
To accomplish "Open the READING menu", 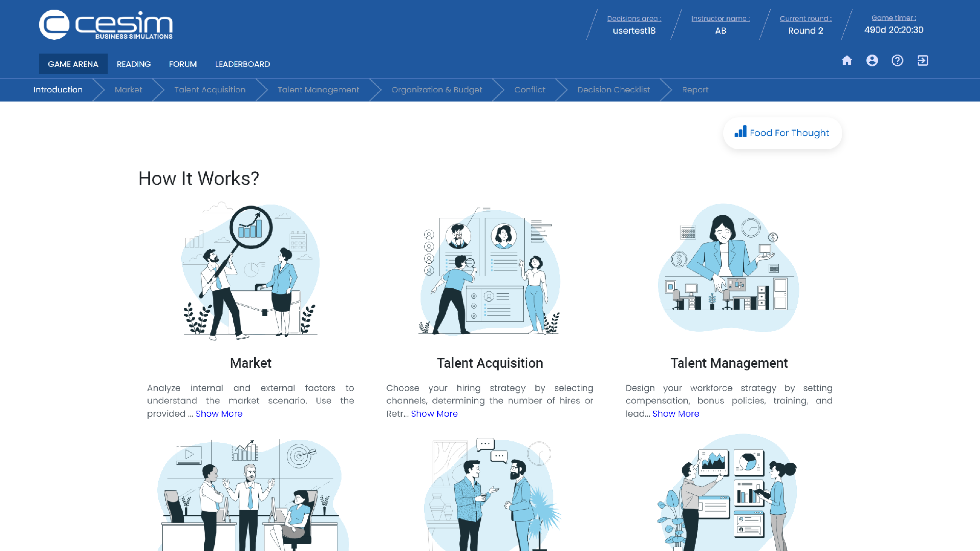I will pos(133,64).
